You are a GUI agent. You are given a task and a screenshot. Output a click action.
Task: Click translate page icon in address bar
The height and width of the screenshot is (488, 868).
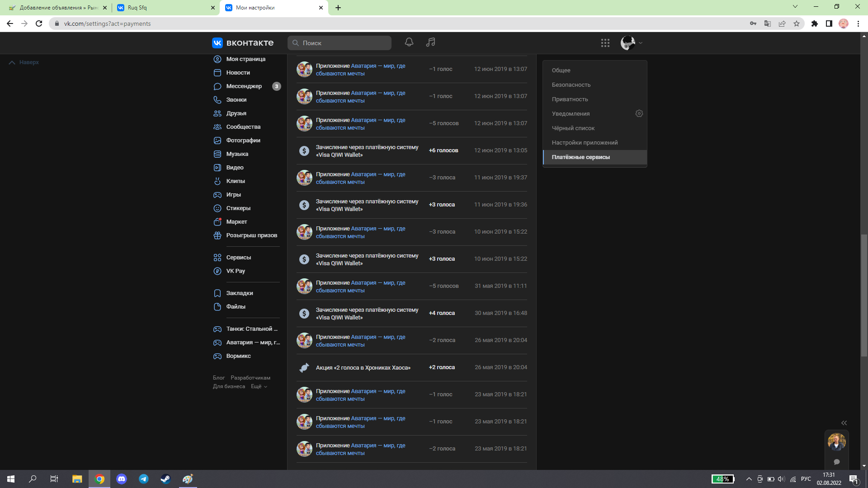(767, 23)
